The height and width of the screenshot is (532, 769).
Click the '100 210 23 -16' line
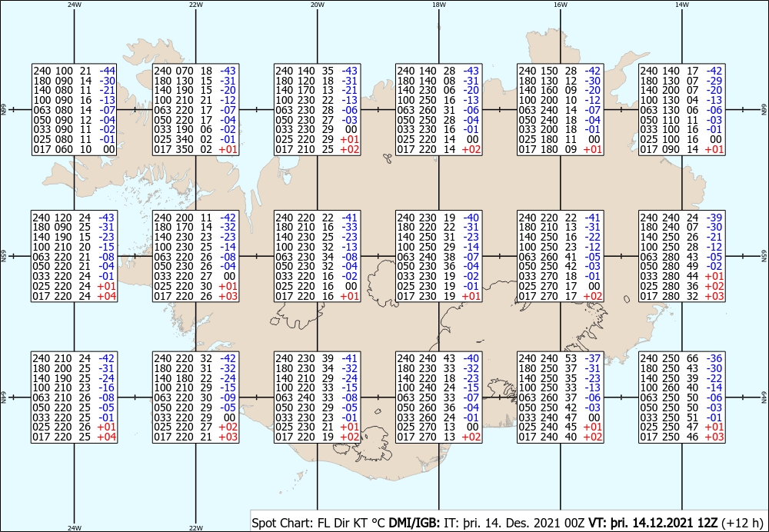point(74,387)
